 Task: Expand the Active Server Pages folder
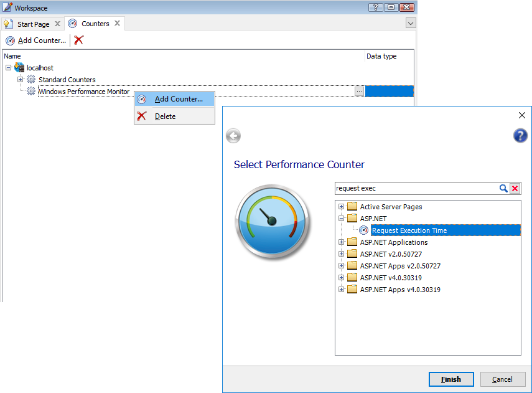click(x=342, y=207)
